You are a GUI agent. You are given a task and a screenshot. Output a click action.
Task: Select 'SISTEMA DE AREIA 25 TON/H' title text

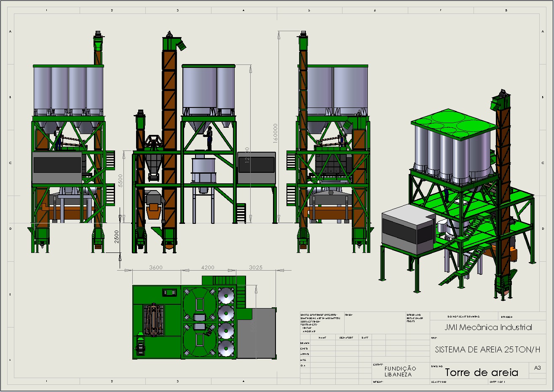click(487, 349)
